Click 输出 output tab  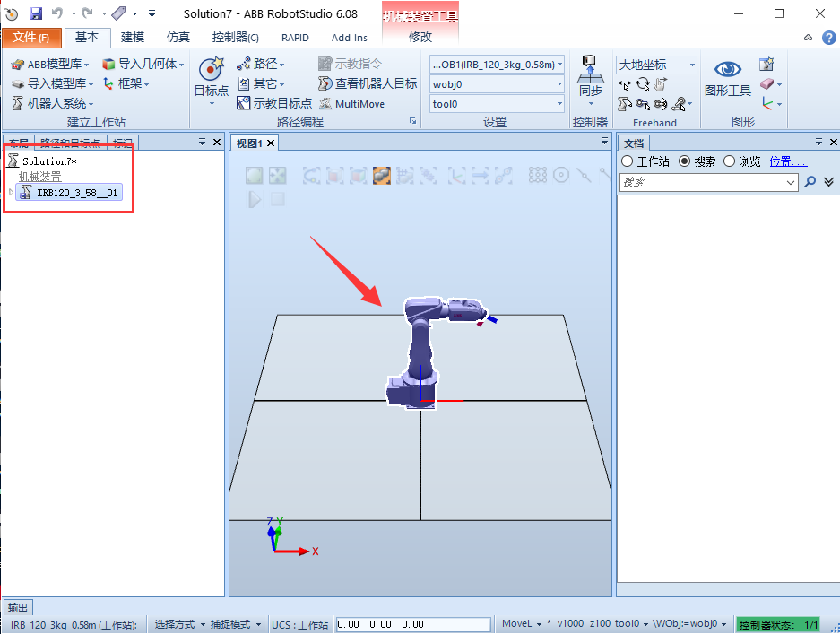tap(18, 608)
